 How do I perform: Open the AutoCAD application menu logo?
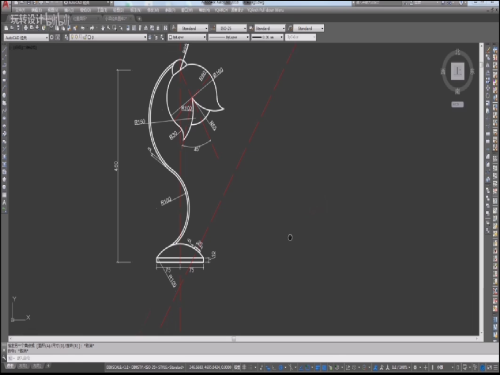coord(5,4)
